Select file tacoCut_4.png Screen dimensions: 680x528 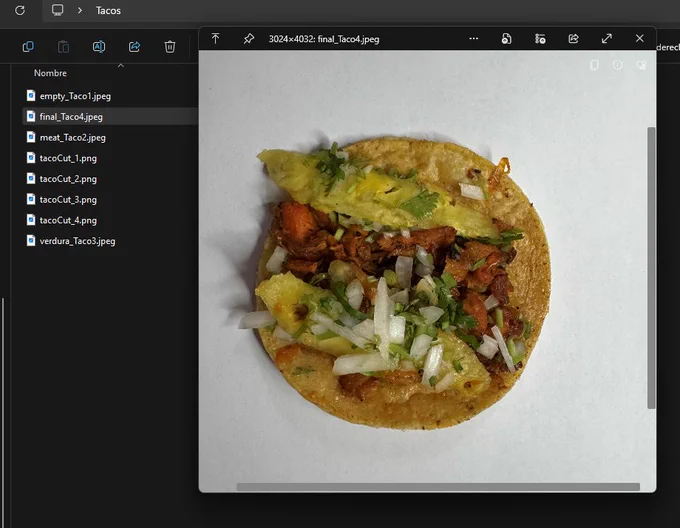tap(68, 220)
